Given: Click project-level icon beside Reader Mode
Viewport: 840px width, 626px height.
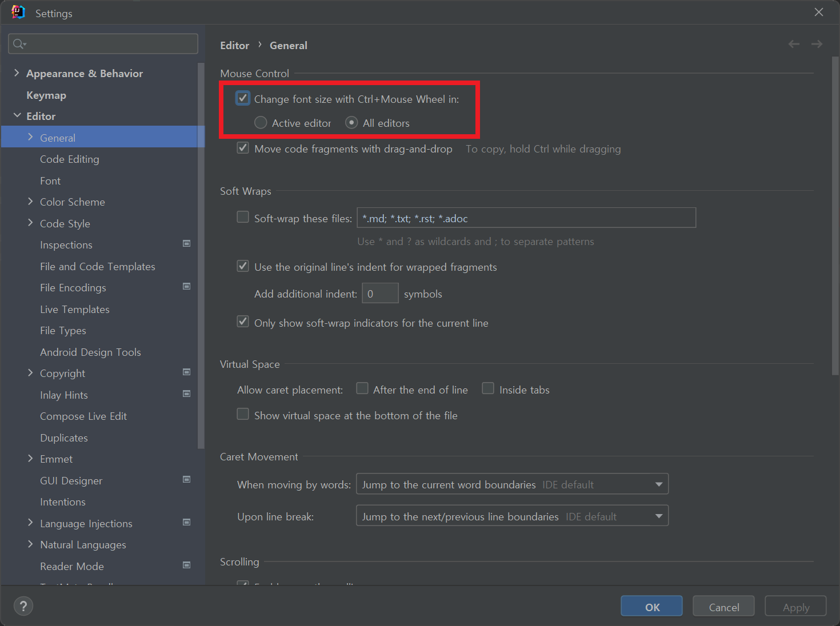Looking at the screenshot, I should pyautogui.click(x=186, y=565).
